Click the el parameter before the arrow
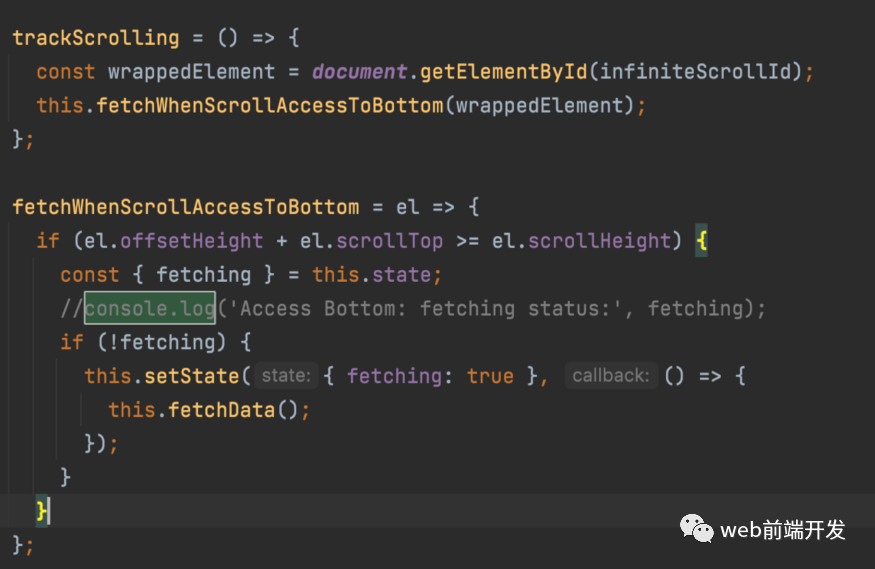Image resolution: width=875 pixels, height=569 pixels. [407, 207]
